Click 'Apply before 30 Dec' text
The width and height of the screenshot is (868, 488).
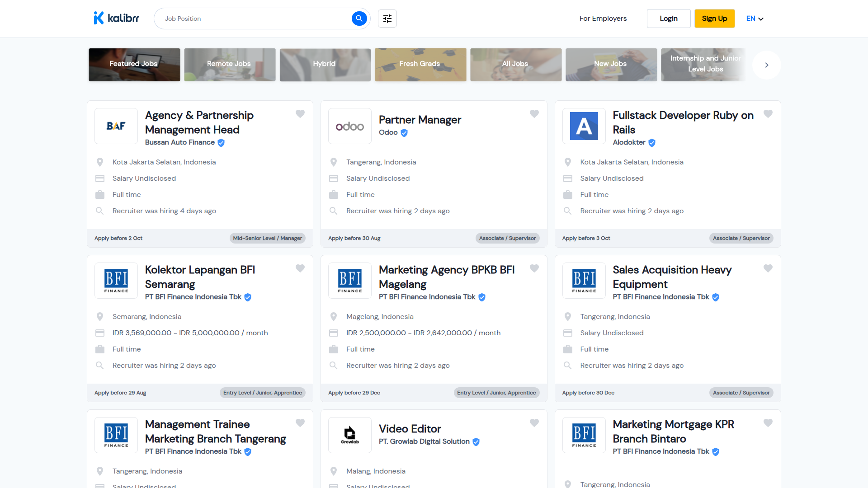588,393
